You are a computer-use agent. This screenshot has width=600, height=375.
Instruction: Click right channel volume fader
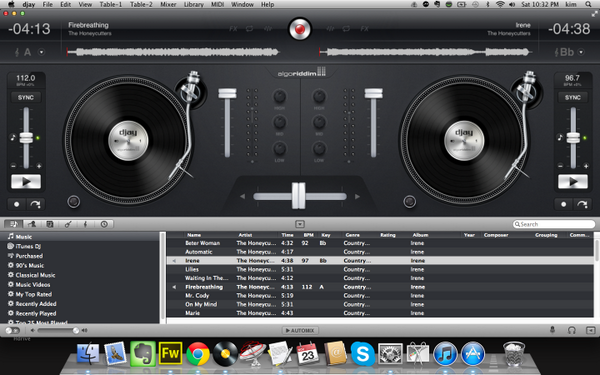(x=373, y=93)
